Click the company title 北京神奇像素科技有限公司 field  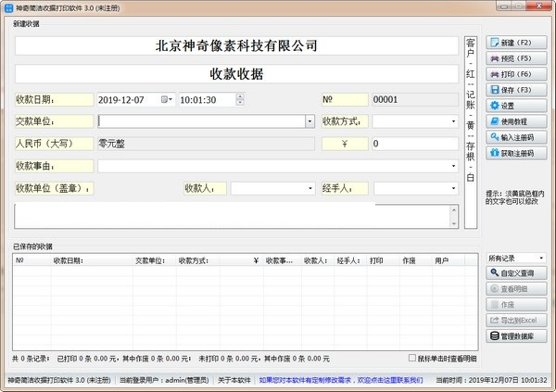pos(236,45)
